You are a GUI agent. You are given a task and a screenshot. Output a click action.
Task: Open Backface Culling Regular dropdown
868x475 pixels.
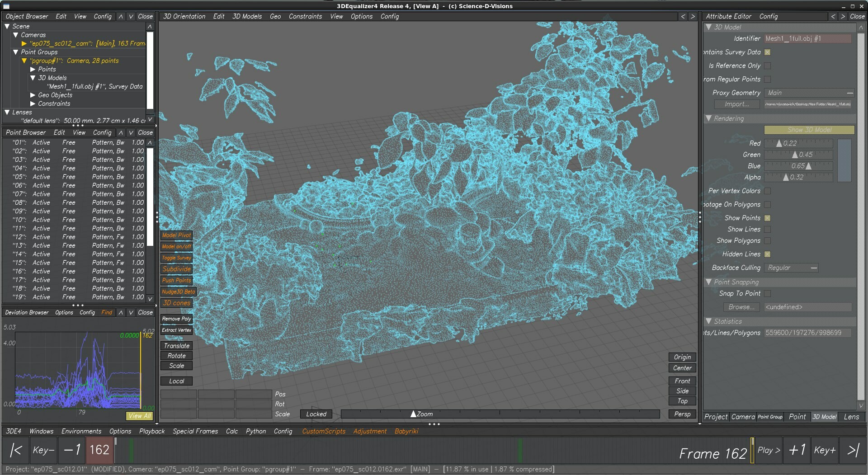(x=792, y=268)
